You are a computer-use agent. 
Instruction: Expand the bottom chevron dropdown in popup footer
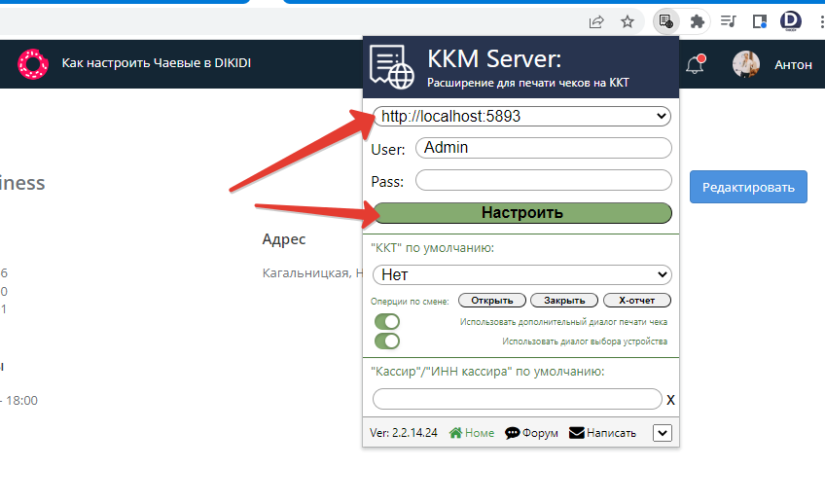663,434
